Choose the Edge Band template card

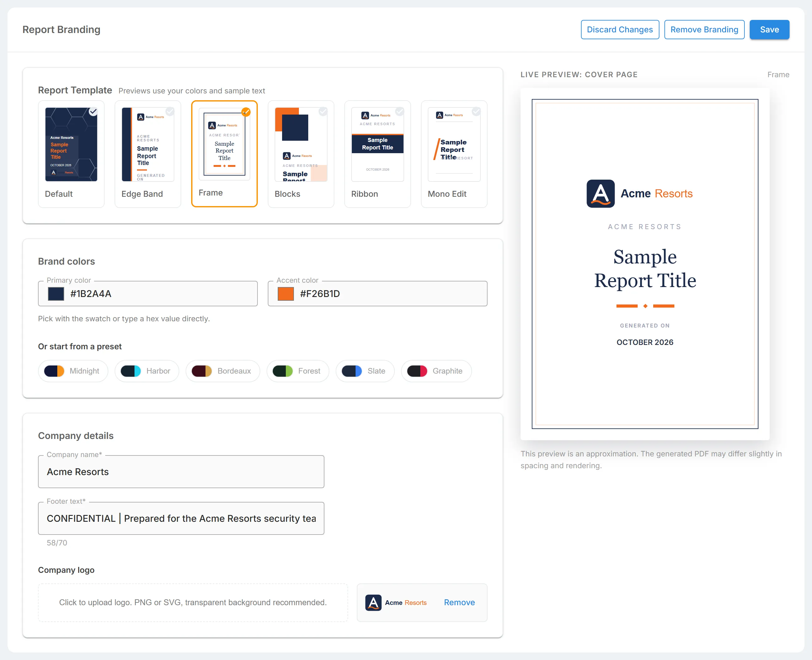[x=148, y=154]
